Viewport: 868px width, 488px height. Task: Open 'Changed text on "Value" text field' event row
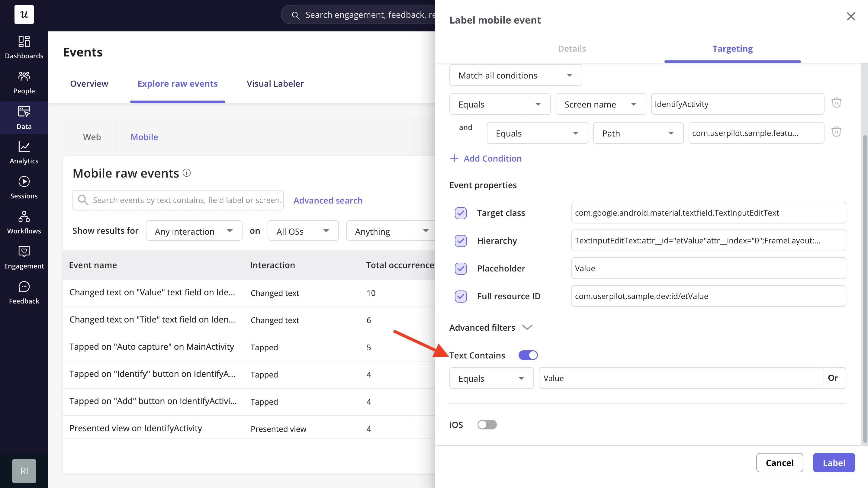(249, 293)
